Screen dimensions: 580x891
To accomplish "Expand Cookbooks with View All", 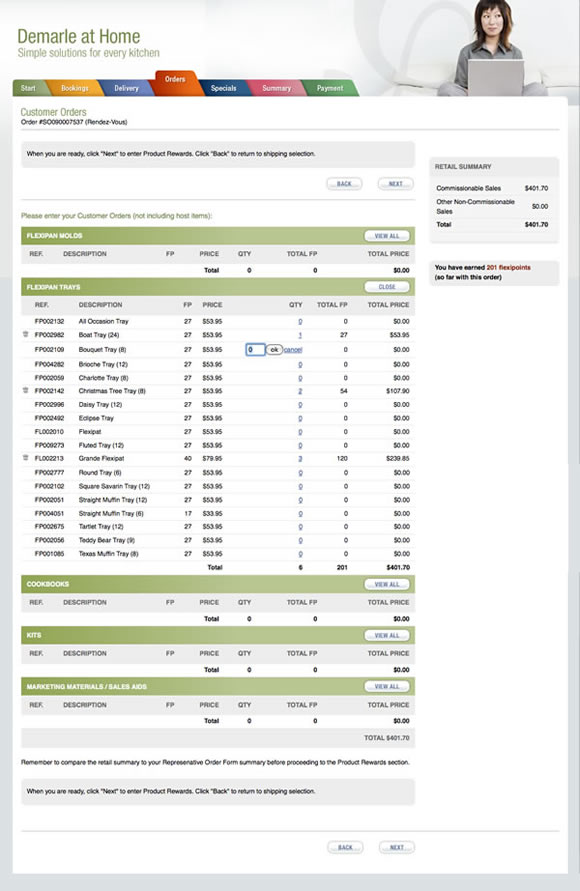I will [x=387, y=584].
